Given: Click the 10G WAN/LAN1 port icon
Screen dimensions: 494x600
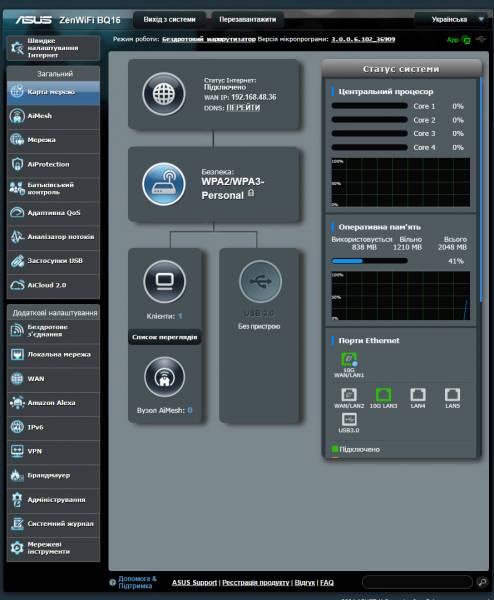Looking at the screenshot, I should [349, 359].
